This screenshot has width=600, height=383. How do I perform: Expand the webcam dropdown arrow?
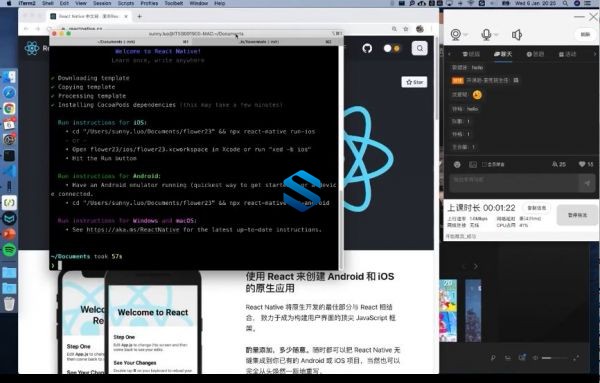click(x=466, y=35)
